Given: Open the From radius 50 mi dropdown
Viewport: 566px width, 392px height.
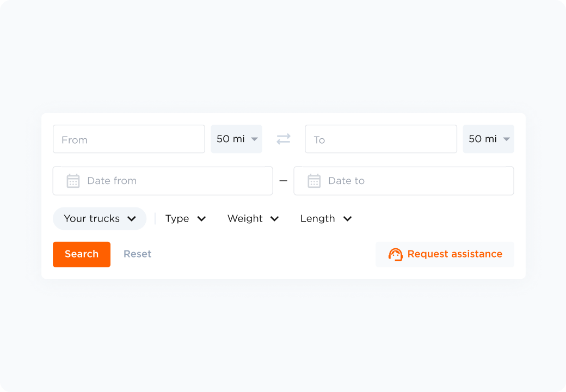Looking at the screenshot, I should [x=237, y=139].
